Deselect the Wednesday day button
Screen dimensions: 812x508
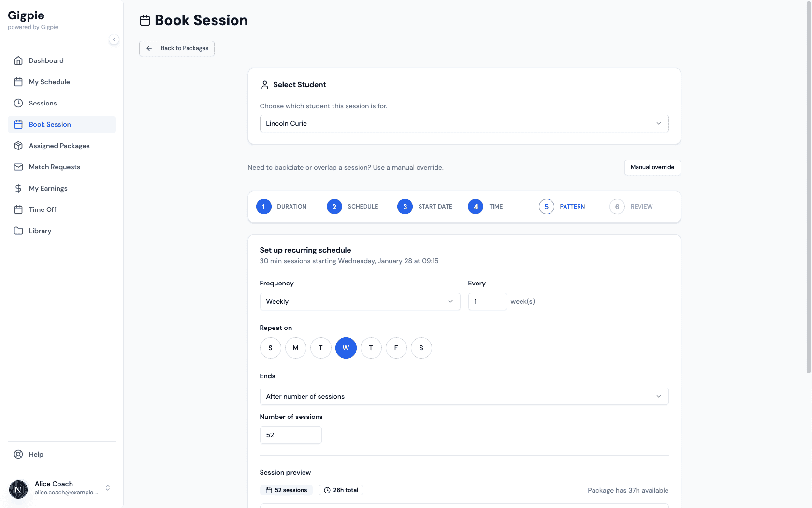346,348
